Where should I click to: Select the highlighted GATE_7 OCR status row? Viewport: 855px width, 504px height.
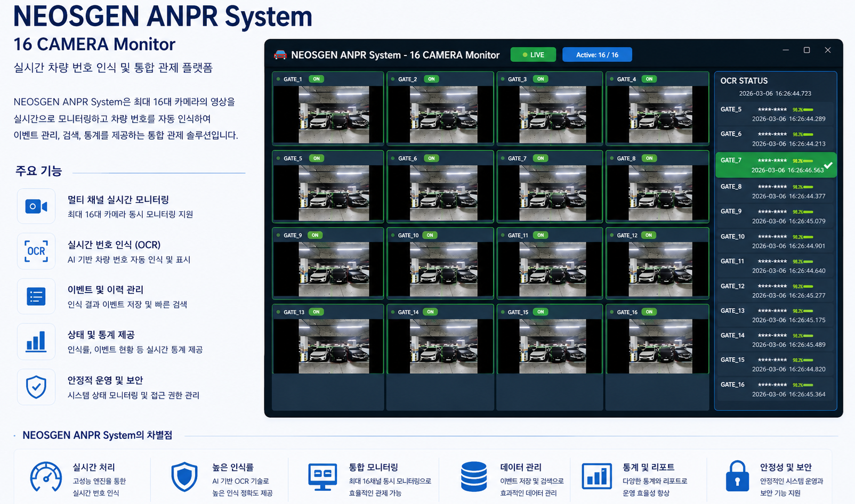point(776,165)
